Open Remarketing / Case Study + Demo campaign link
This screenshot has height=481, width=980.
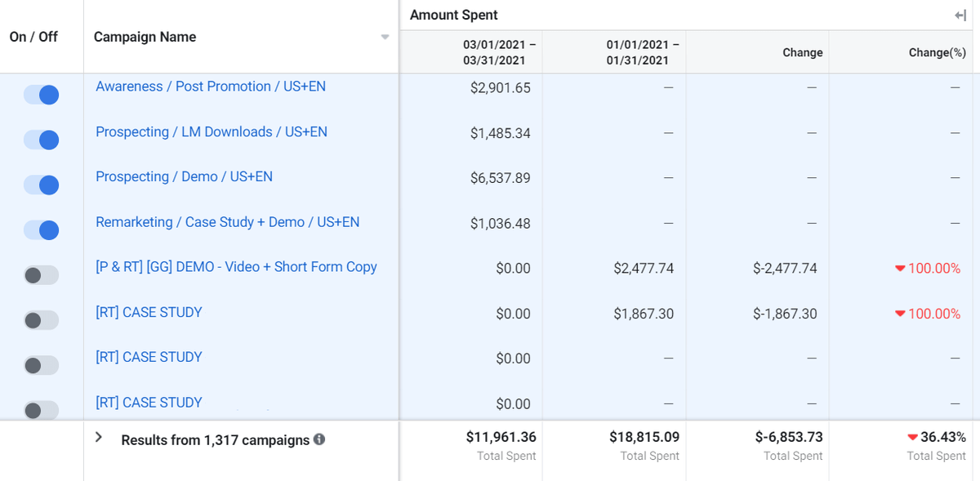pos(227,222)
